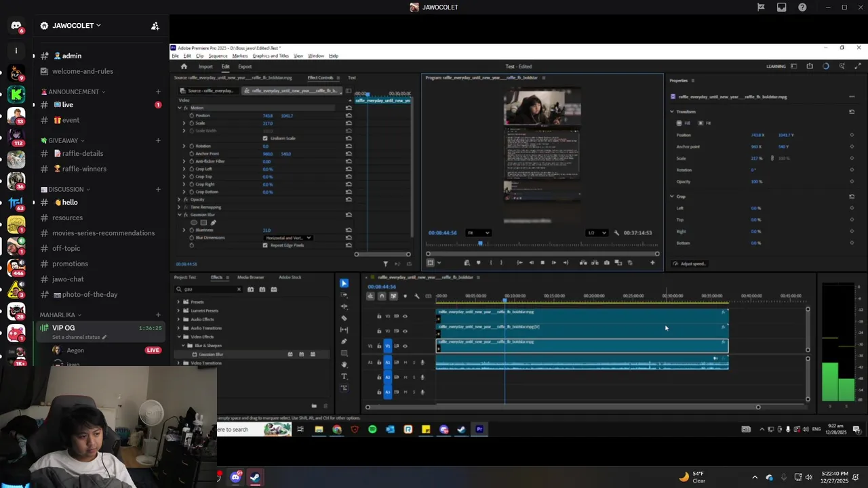This screenshot has width=868, height=488.
Task: Select the Rectangle tool in Premiere toolbar
Action: point(344,353)
